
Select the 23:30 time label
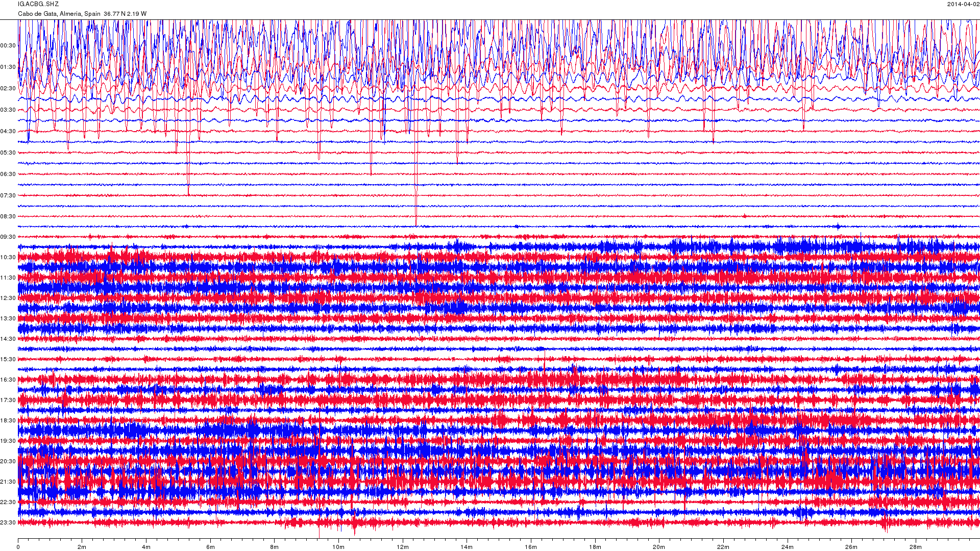[x=8, y=523]
